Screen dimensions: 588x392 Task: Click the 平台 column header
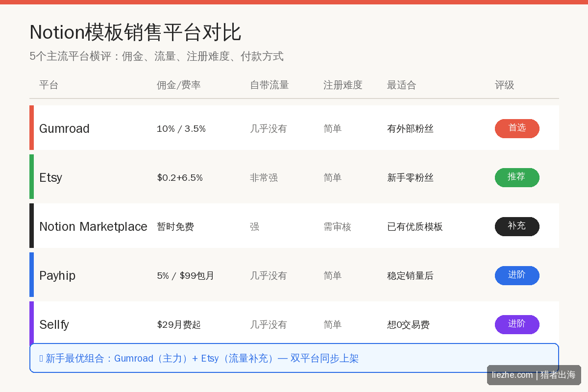coord(49,85)
